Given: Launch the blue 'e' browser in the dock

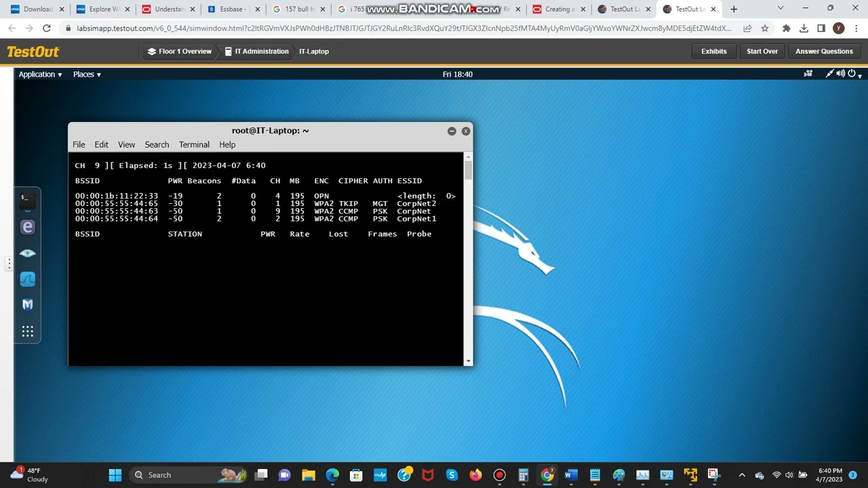Looking at the screenshot, I should tap(28, 227).
